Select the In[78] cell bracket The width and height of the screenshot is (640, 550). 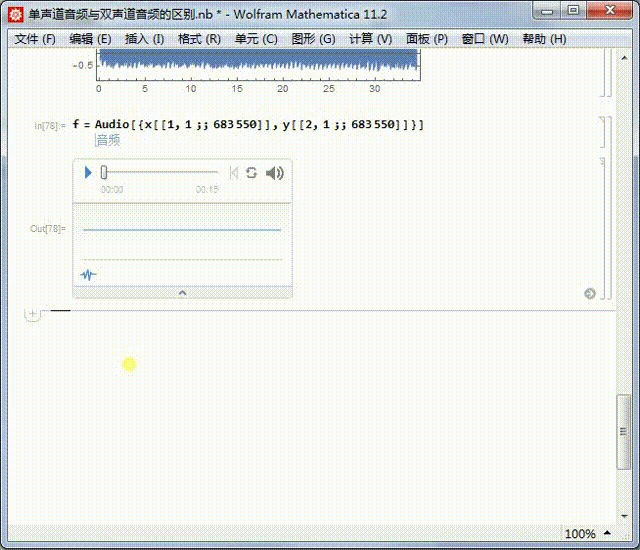pyautogui.click(x=602, y=132)
